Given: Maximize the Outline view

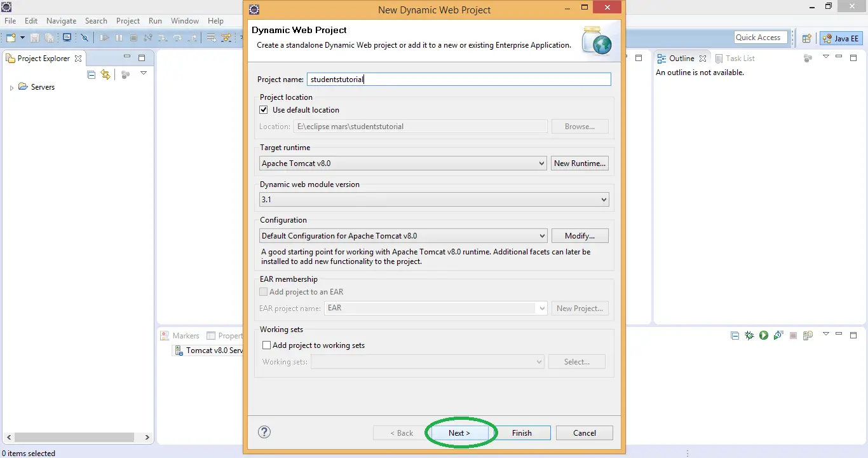Looking at the screenshot, I should (x=853, y=58).
